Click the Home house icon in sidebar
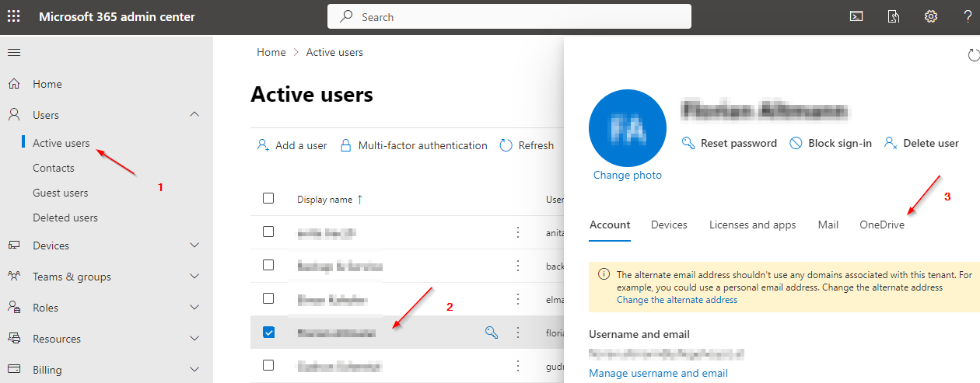 tap(14, 84)
